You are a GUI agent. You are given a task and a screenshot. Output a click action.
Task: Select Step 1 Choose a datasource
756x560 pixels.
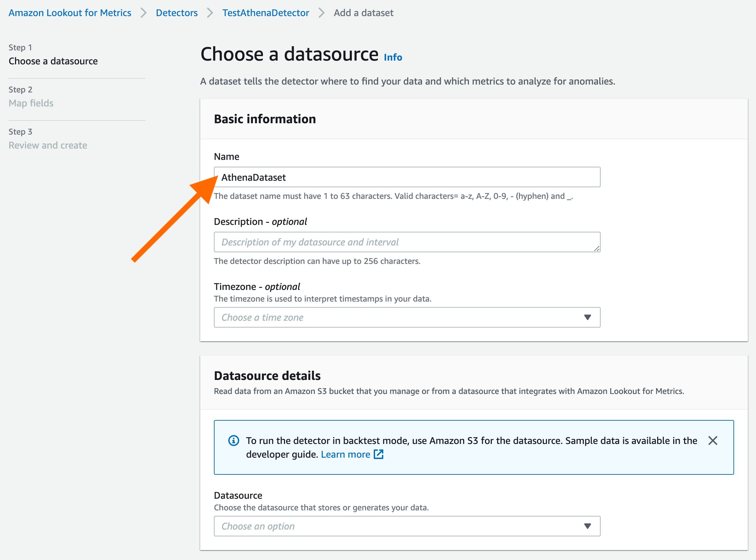tap(53, 61)
